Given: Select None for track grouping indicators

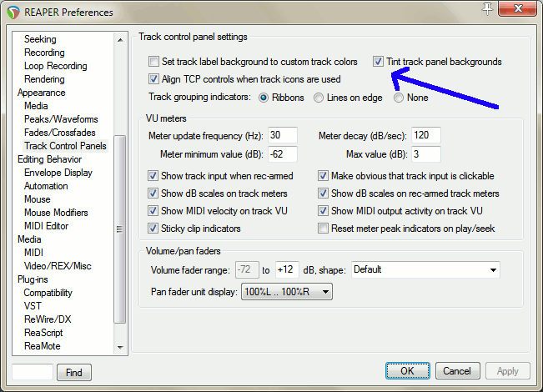Looking at the screenshot, I should [x=399, y=98].
